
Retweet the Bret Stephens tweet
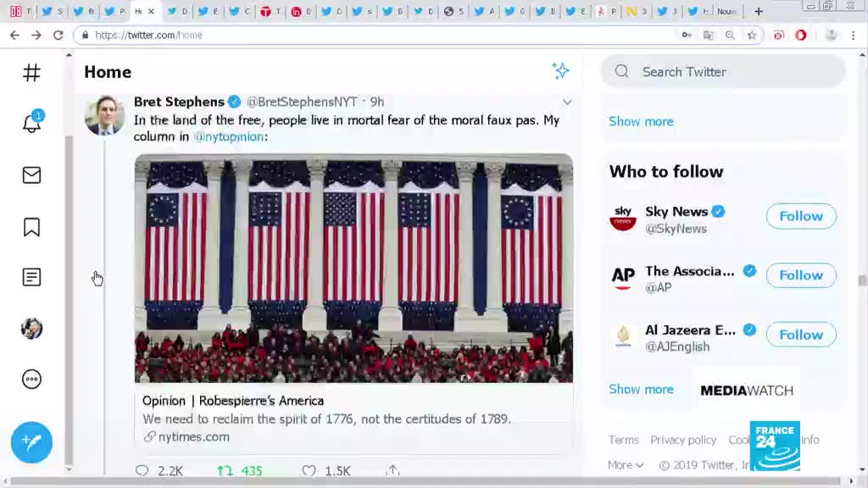pyautogui.click(x=225, y=471)
